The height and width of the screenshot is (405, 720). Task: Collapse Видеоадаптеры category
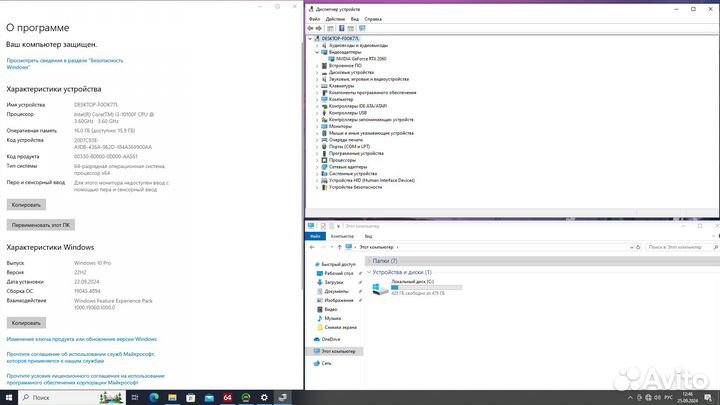click(317, 52)
